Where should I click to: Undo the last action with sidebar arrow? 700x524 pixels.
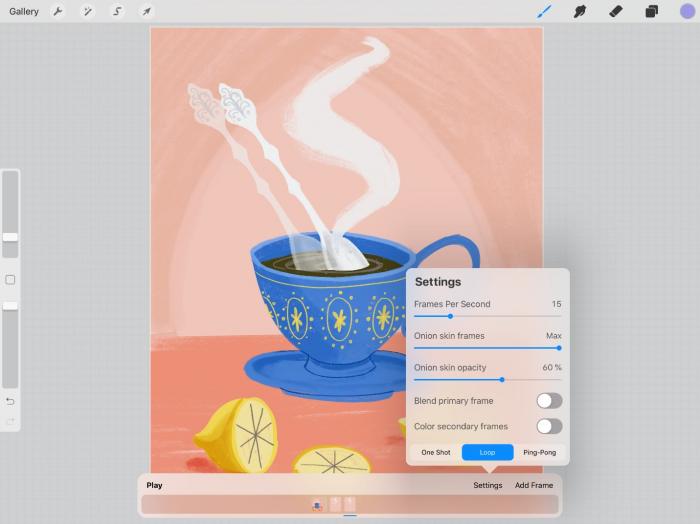coord(10,401)
